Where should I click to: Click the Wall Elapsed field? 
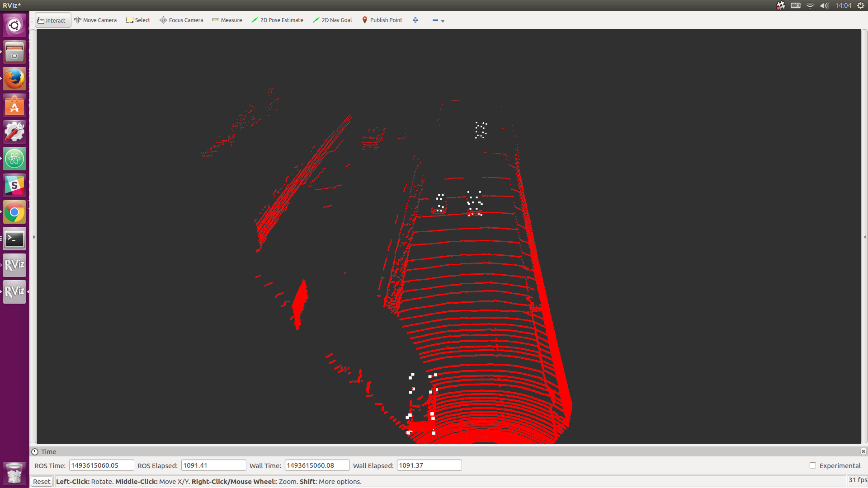point(429,465)
